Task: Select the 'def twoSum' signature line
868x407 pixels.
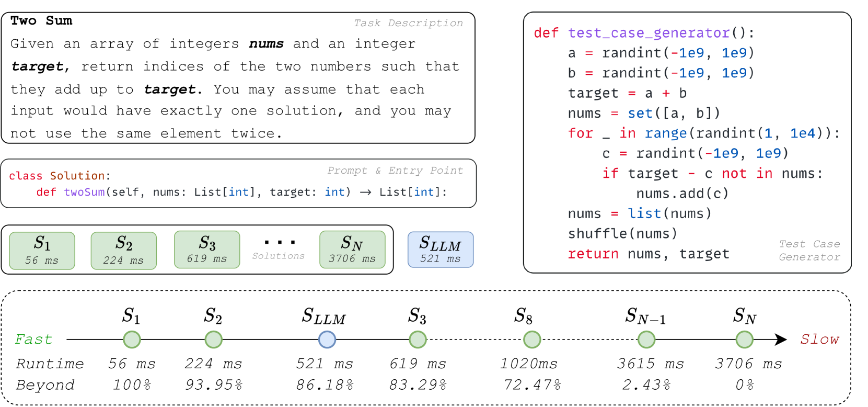Action: point(242,192)
